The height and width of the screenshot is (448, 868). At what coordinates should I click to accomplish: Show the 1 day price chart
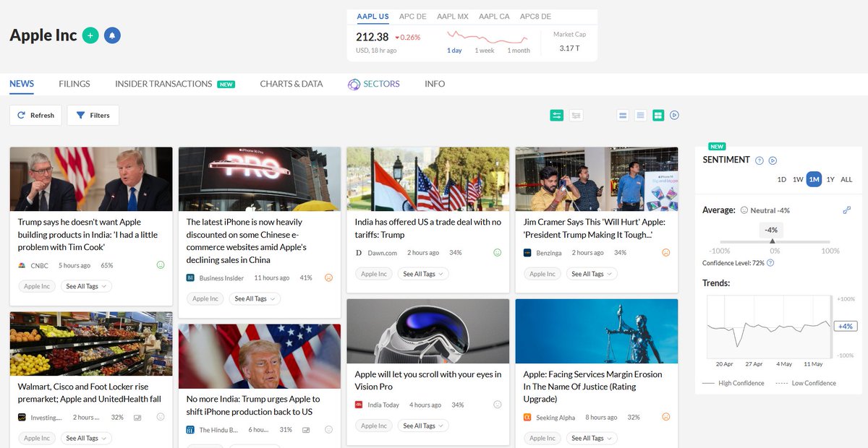454,51
